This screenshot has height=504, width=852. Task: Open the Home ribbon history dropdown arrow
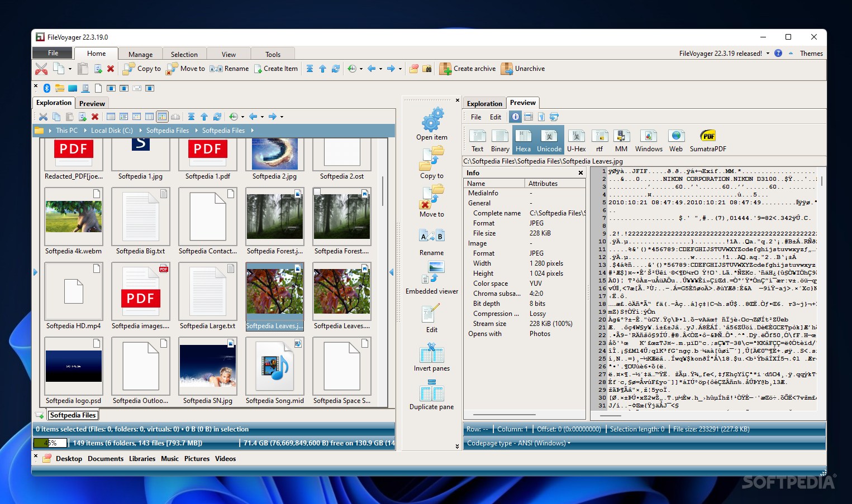(361, 69)
